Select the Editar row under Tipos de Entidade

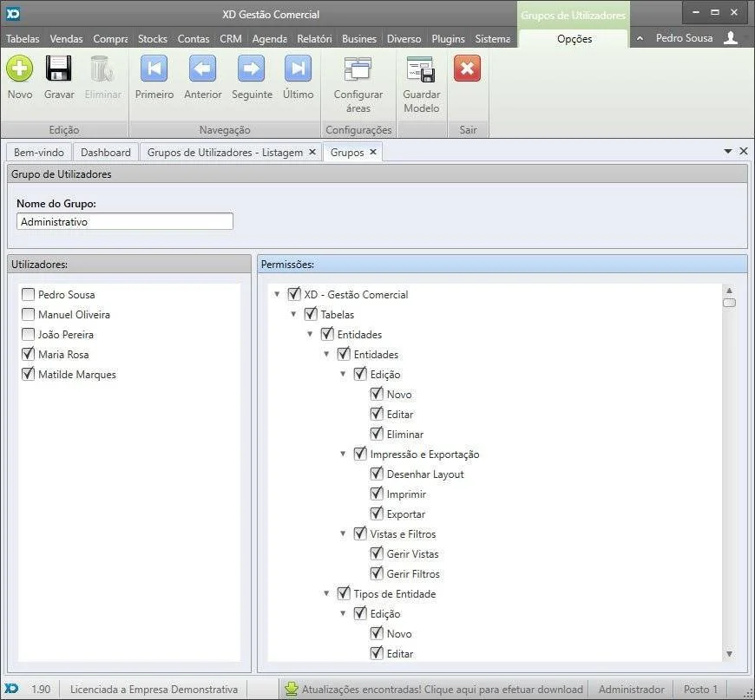click(400, 653)
